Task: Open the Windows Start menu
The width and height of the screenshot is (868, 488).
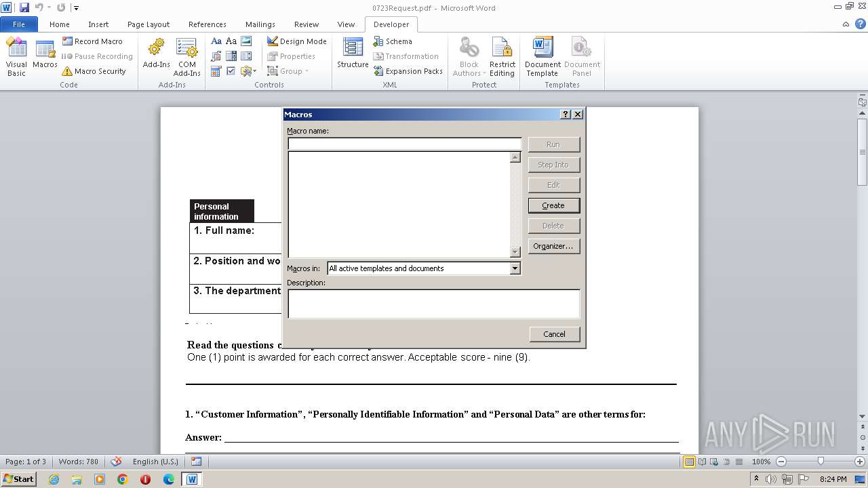Action: pos(18,479)
